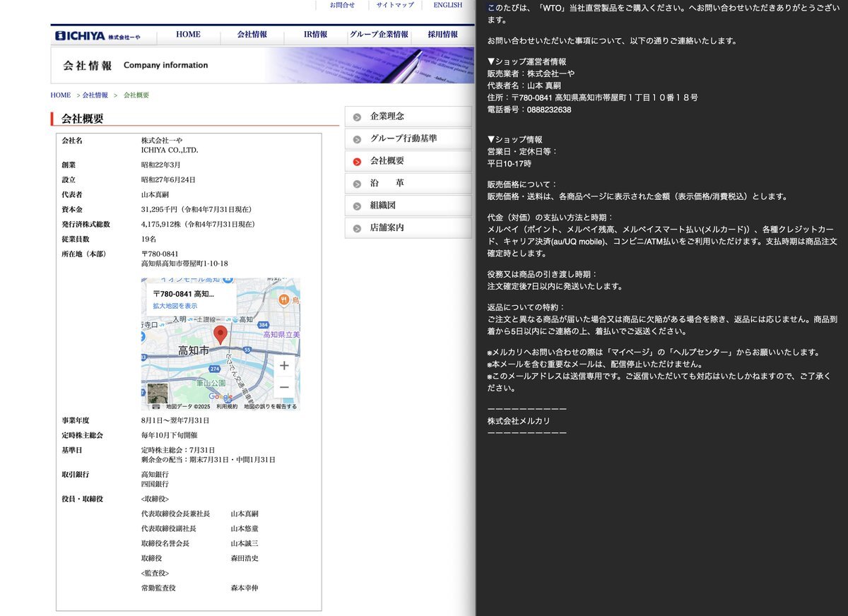The height and width of the screenshot is (616, 848).
Task: Click 利用規約 under the map
Action: point(227,407)
